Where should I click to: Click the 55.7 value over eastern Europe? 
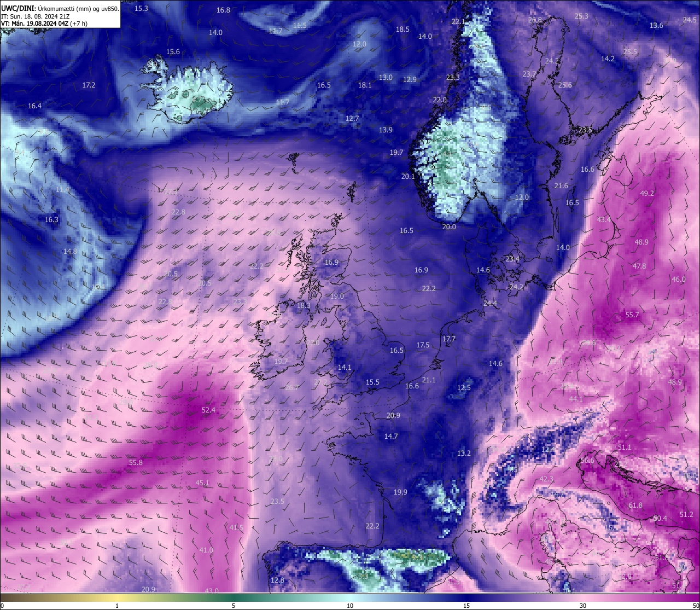click(x=632, y=315)
